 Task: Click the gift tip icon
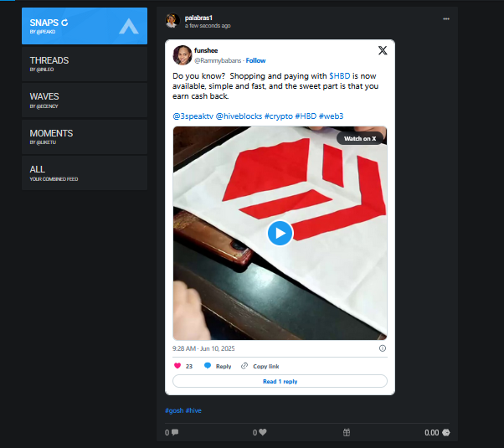pyautogui.click(x=347, y=433)
